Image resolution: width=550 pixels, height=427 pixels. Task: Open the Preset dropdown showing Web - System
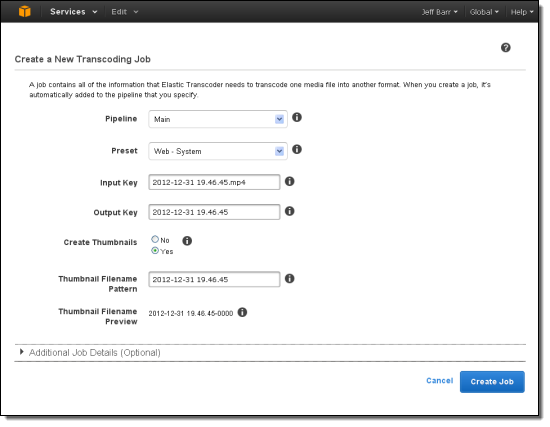click(218, 151)
